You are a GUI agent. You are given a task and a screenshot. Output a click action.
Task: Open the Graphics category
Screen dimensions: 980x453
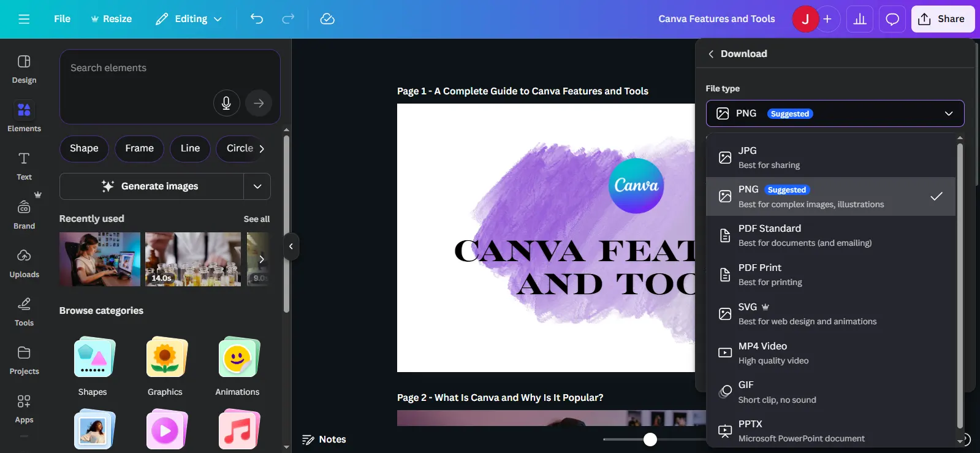click(165, 366)
